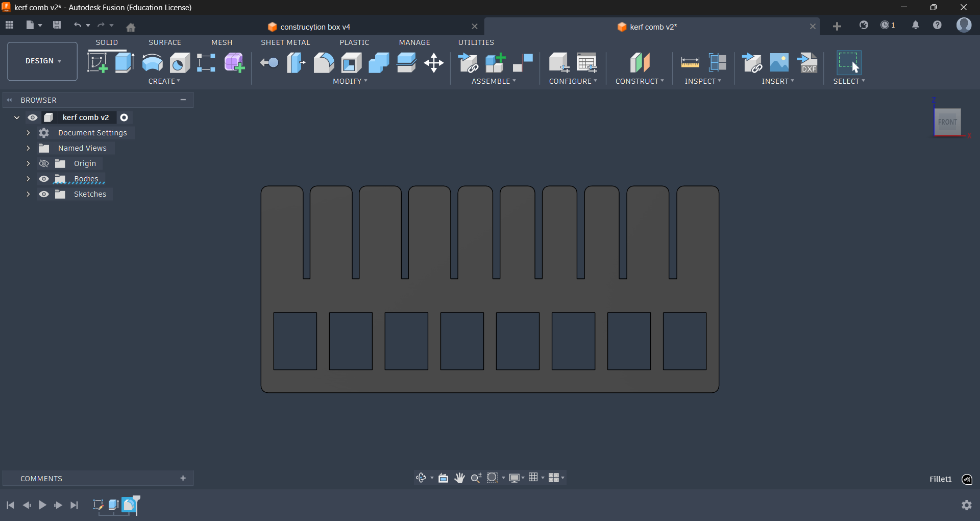This screenshot has width=980, height=521.
Task: Click the Interference inspect icon
Action: (x=718, y=63)
